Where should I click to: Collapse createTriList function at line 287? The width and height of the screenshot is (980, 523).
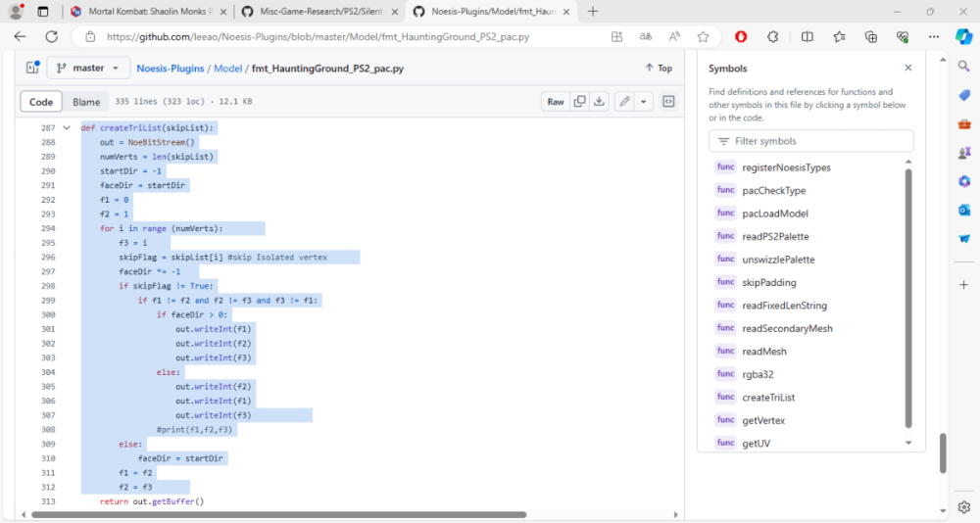[67, 128]
